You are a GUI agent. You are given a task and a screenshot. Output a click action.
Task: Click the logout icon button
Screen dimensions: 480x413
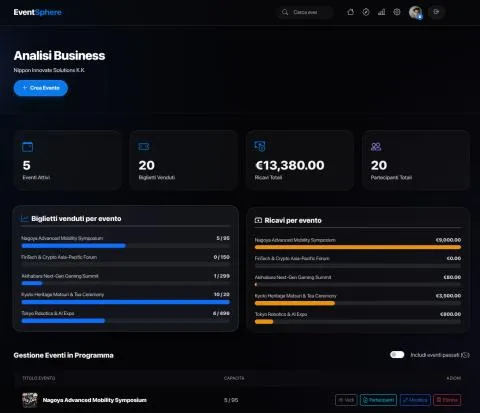[436, 12]
